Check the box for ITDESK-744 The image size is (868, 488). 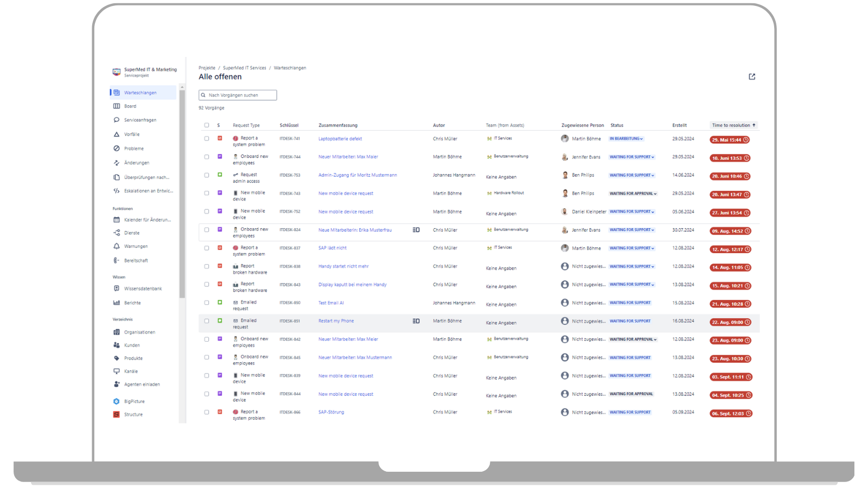(x=207, y=157)
